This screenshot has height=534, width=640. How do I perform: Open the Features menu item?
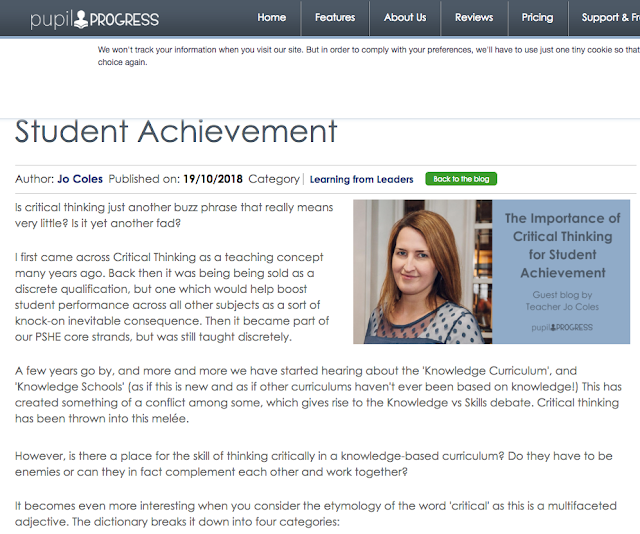coord(335,18)
